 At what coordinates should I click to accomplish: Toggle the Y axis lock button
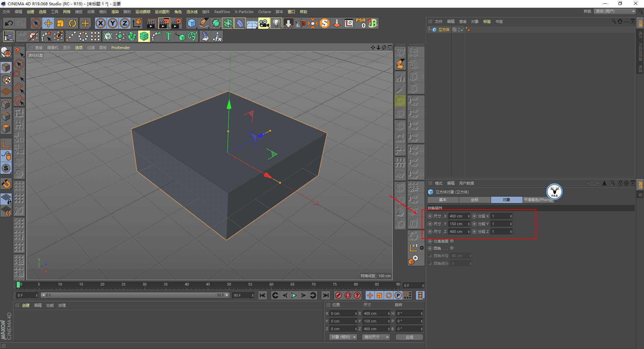[112, 23]
